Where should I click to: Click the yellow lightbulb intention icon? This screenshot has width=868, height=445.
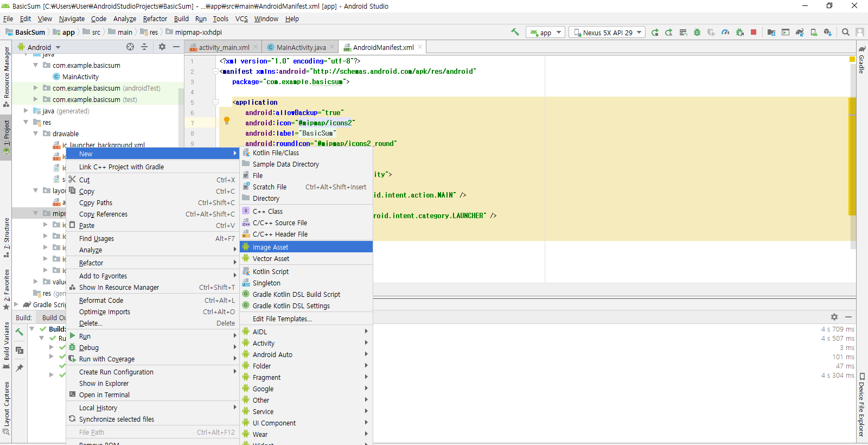(x=227, y=120)
